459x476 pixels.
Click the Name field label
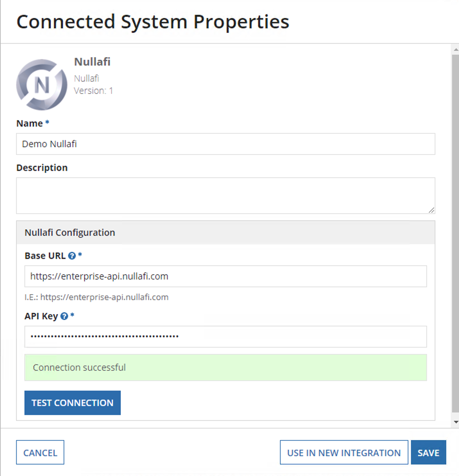[x=30, y=123]
